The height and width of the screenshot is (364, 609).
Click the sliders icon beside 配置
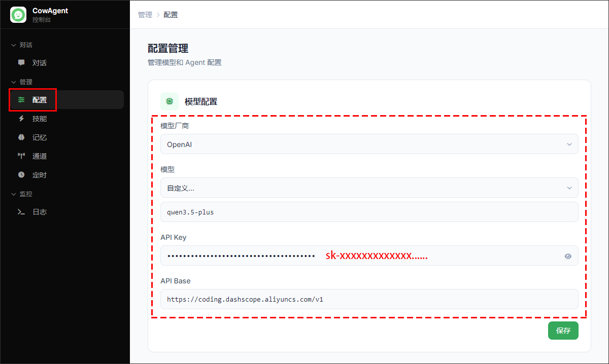[x=21, y=100]
